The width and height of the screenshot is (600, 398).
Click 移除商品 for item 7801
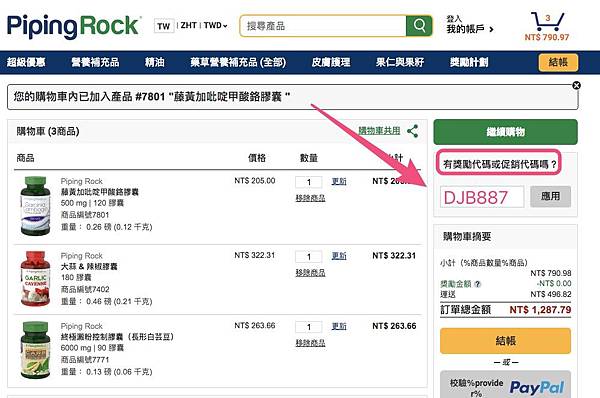coord(310,198)
